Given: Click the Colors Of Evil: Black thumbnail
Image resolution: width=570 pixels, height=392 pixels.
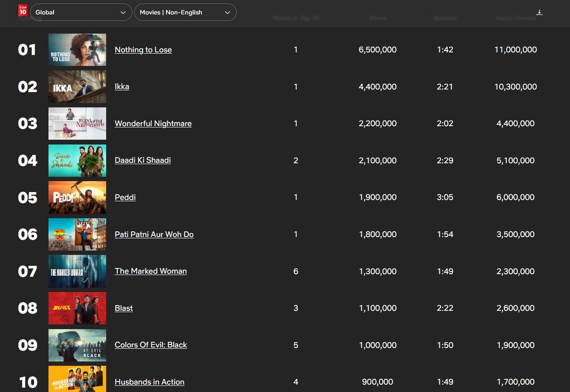Looking at the screenshot, I should pos(77,345).
